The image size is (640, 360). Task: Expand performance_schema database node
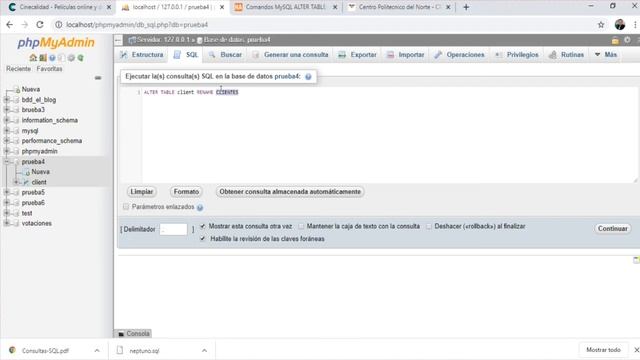pyautogui.click(x=7, y=141)
